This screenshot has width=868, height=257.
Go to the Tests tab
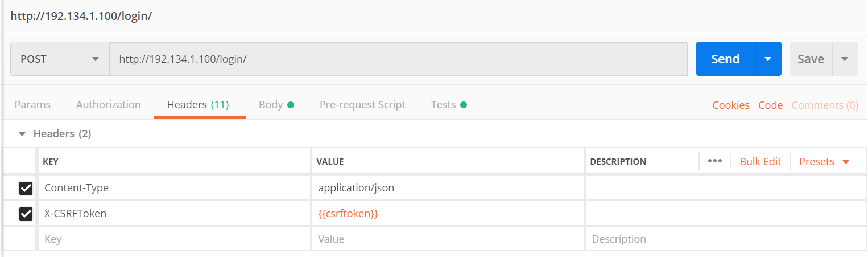pyautogui.click(x=443, y=105)
